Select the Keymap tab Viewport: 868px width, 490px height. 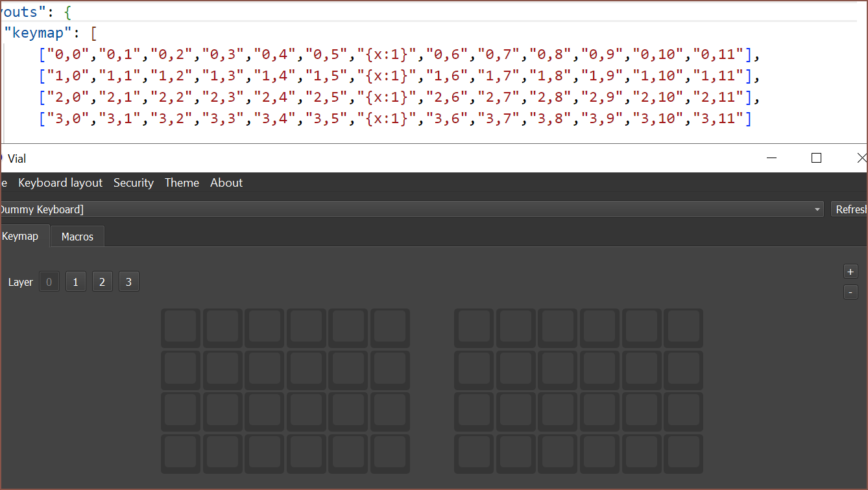click(20, 236)
